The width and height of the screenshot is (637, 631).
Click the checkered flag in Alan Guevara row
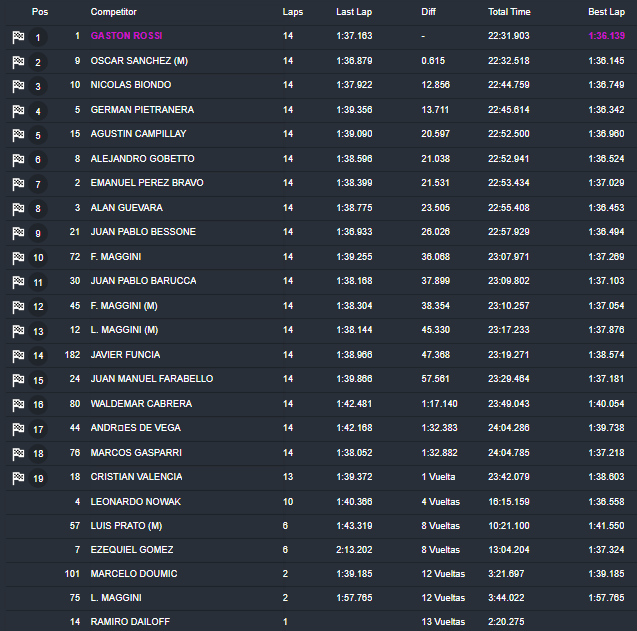pyautogui.click(x=18, y=209)
